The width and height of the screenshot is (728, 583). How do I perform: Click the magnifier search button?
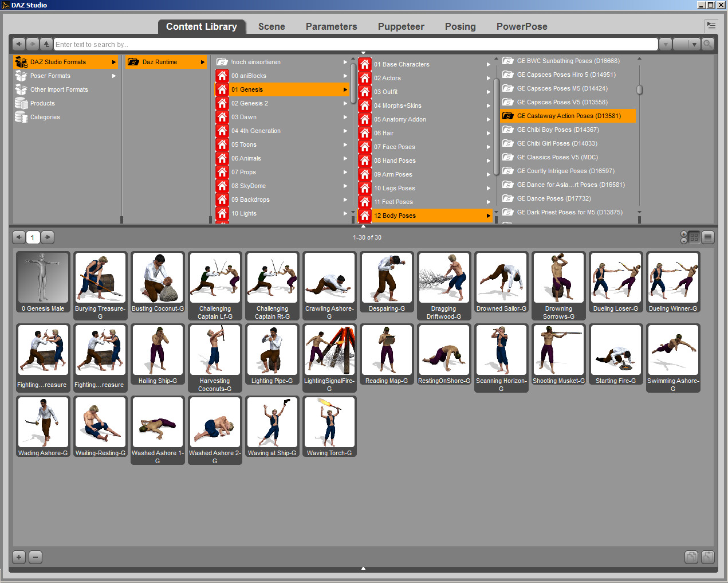(x=708, y=44)
